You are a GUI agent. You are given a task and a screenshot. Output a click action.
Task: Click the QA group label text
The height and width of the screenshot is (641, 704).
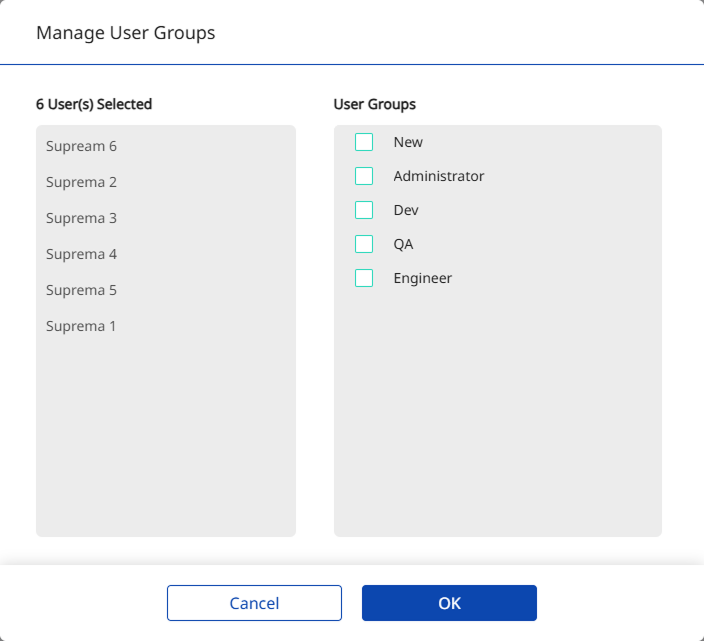[x=403, y=244]
